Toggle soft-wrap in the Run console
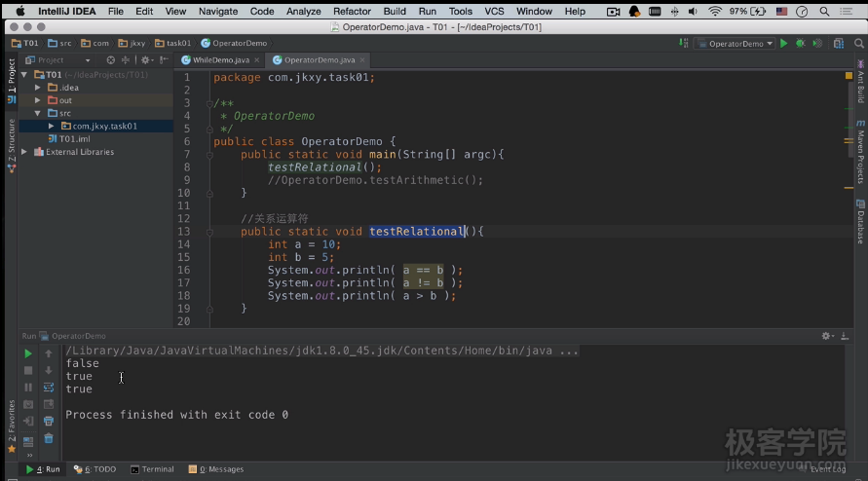The height and width of the screenshot is (481, 868). tap(49, 387)
